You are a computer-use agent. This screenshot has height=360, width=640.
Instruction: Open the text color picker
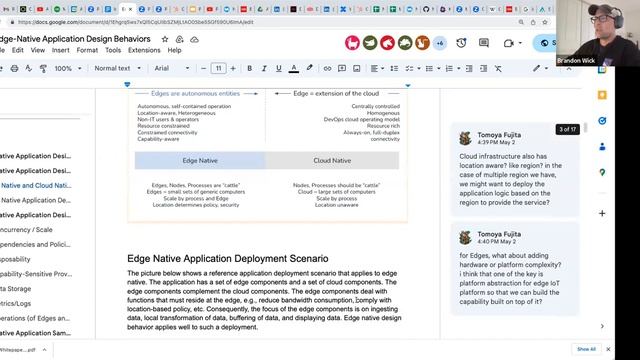coord(293,68)
